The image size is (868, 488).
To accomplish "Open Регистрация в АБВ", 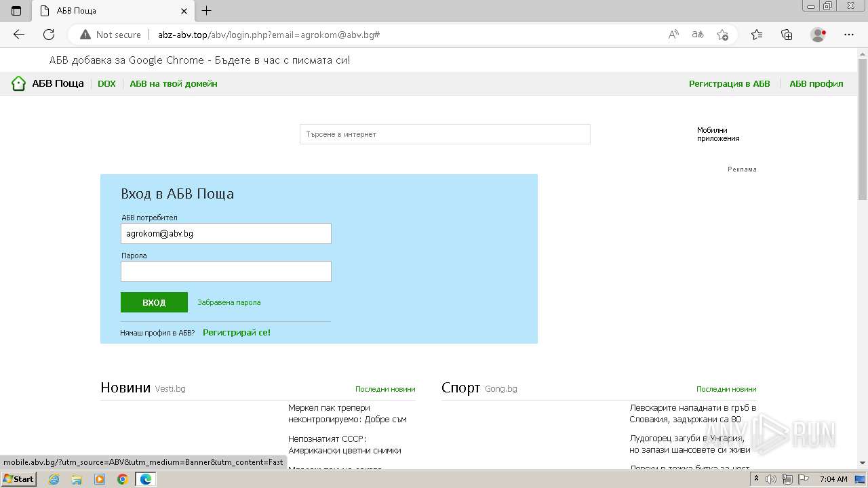I will click(730, 84).
